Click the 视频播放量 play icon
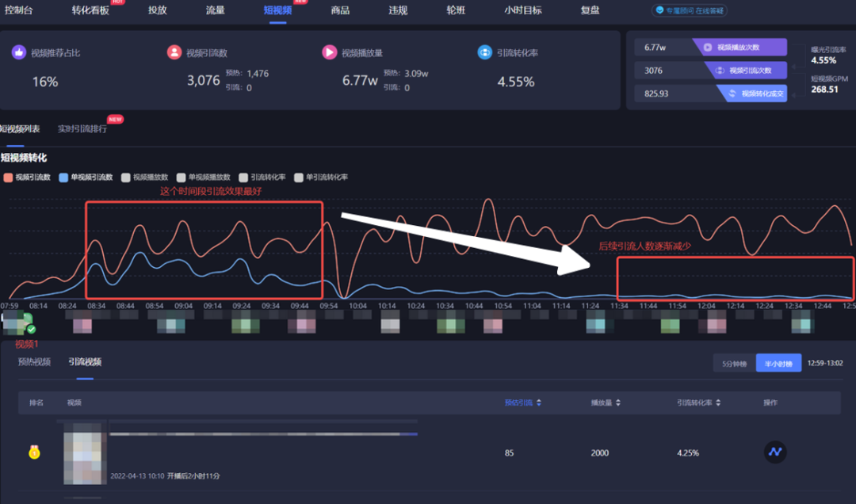The height and width of the screenshot is (504, 856). pos(330,52)
